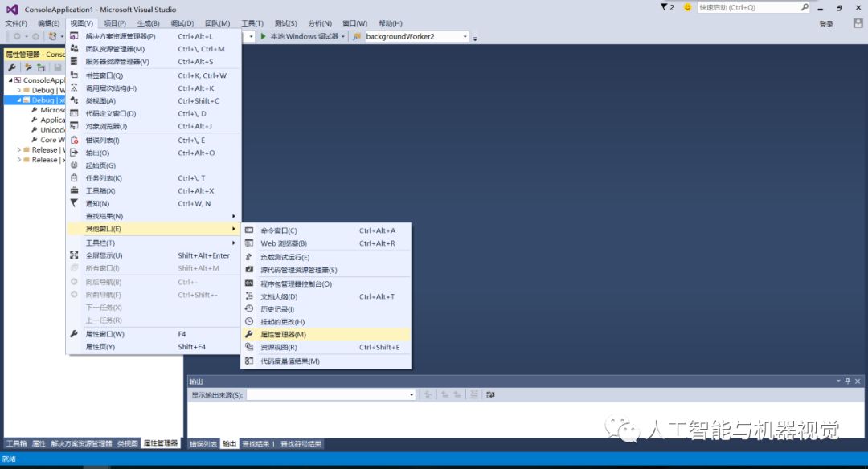Screen dimensions: 868x469
Task: Click the 通知 notification flag icon in menu
Action: (74, 203)
